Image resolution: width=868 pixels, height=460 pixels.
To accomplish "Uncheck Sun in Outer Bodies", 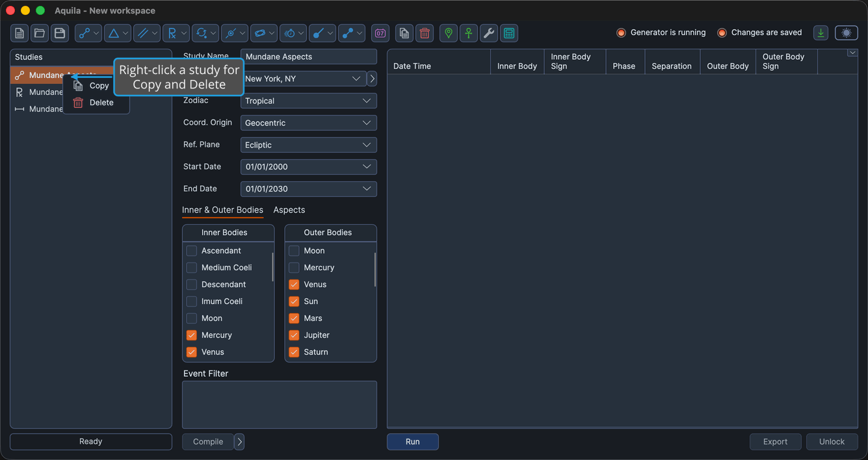I will tap(294, 301).
